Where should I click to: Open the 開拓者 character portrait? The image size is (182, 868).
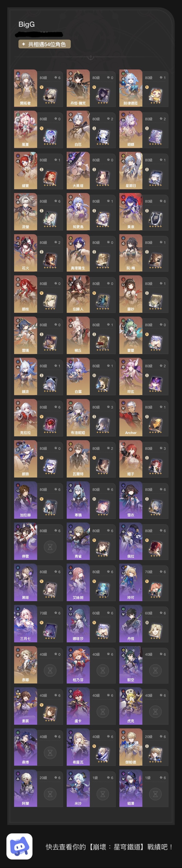tap(25, 88)
